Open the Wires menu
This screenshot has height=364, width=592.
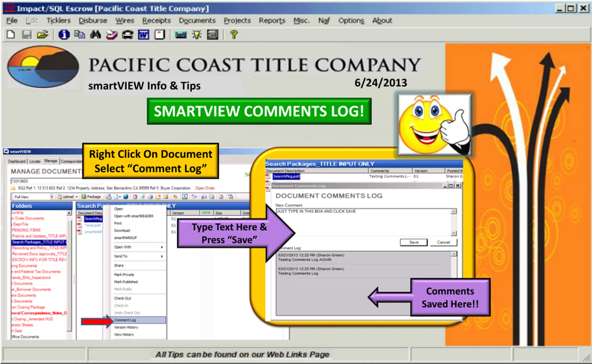coord(124,21)
